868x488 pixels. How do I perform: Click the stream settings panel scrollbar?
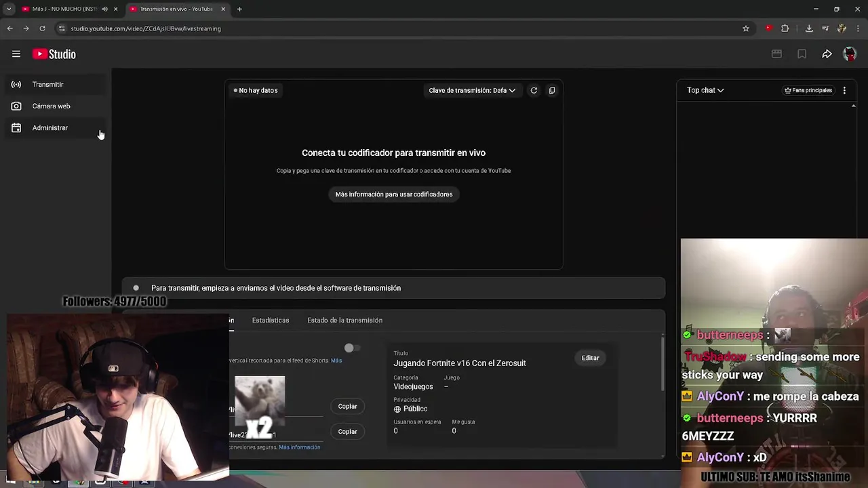pyautogui.click(x=663, y=363)
